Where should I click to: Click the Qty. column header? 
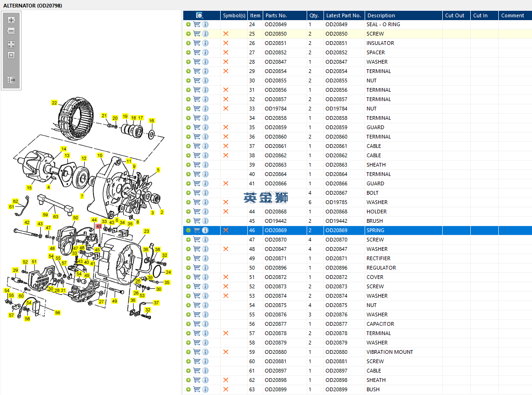(314, 15)
